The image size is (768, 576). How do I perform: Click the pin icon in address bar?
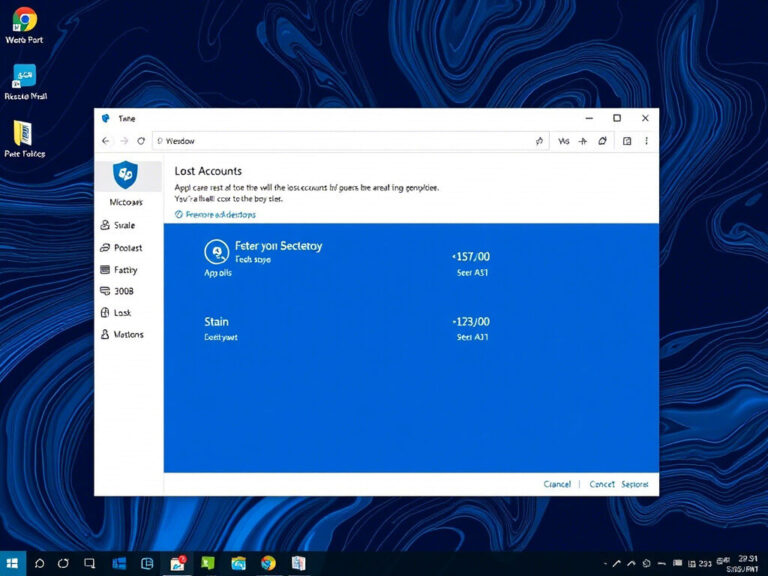pos(539,142)
